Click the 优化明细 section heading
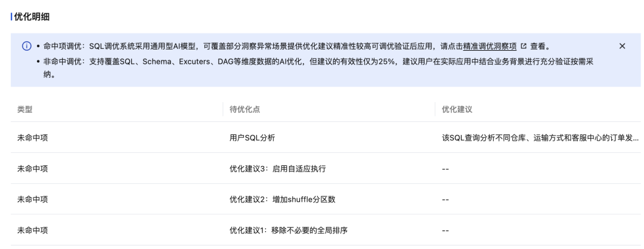644x249 pixels. click(32, 17)
